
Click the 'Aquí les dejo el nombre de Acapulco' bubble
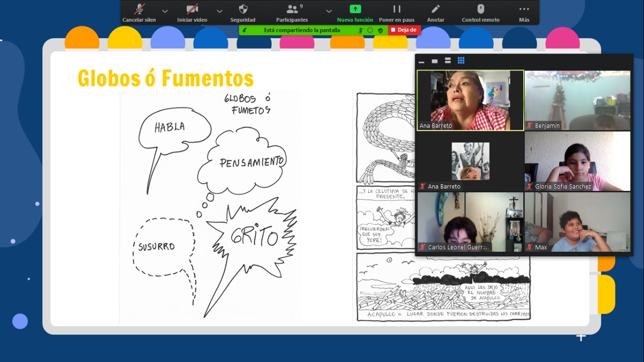(481, 292)
